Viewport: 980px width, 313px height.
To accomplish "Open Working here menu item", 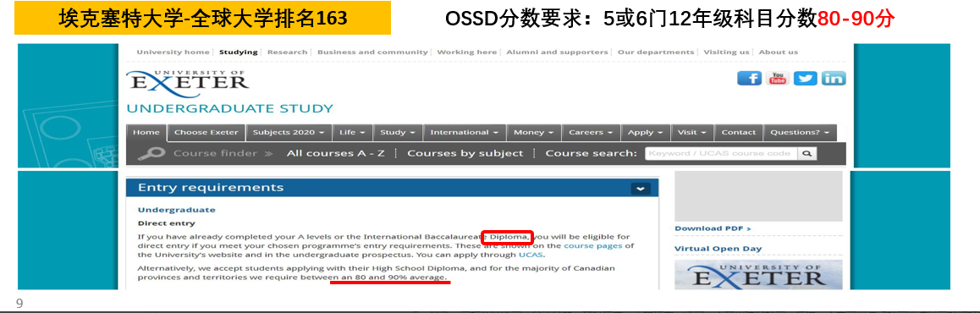I will coord(467,52).
